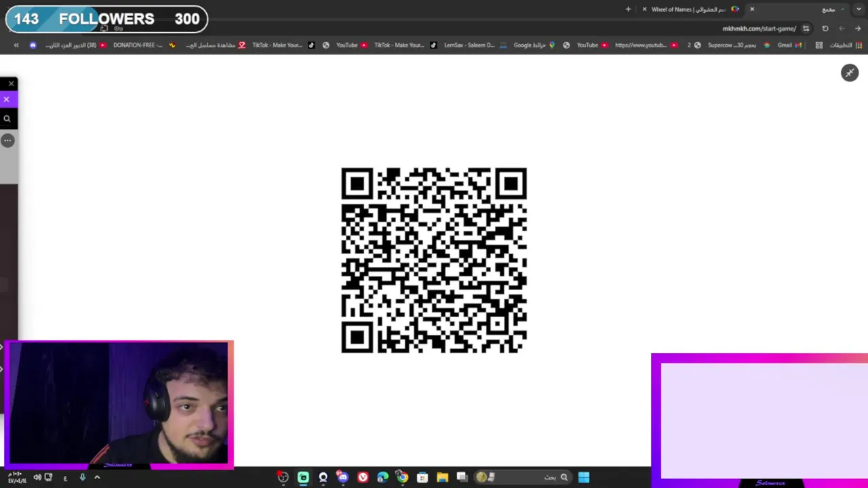Click the microphone icon in system tray
Viewport: 868px width, 488px height.
[82, 477]
